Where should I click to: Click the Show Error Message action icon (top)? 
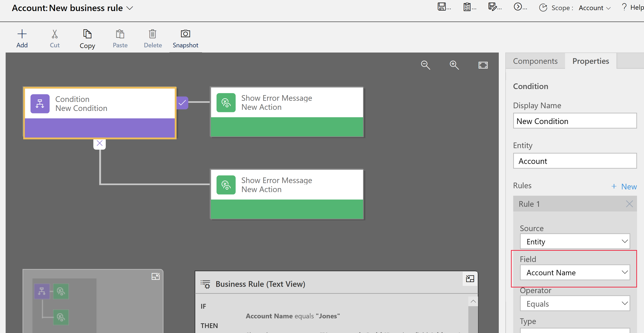pyautogui.click(x=225, y=102)
